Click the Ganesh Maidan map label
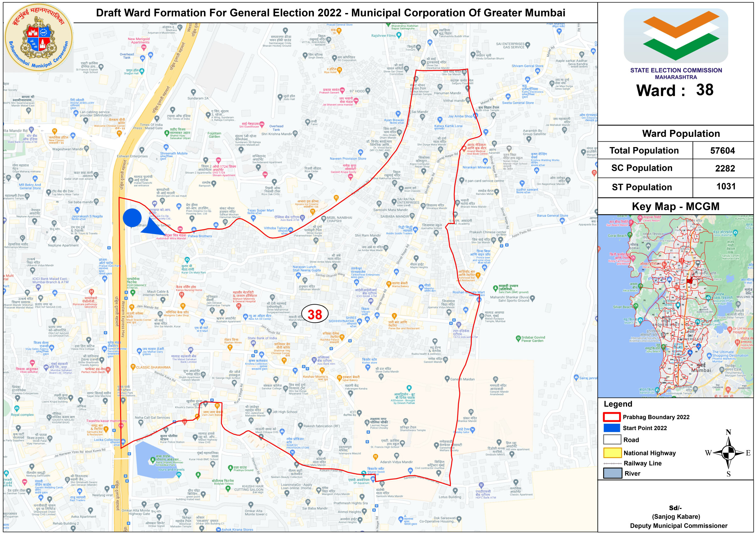The width and height of the screenshot is (756, 534). pyautogui.click(x=462, y=379)
